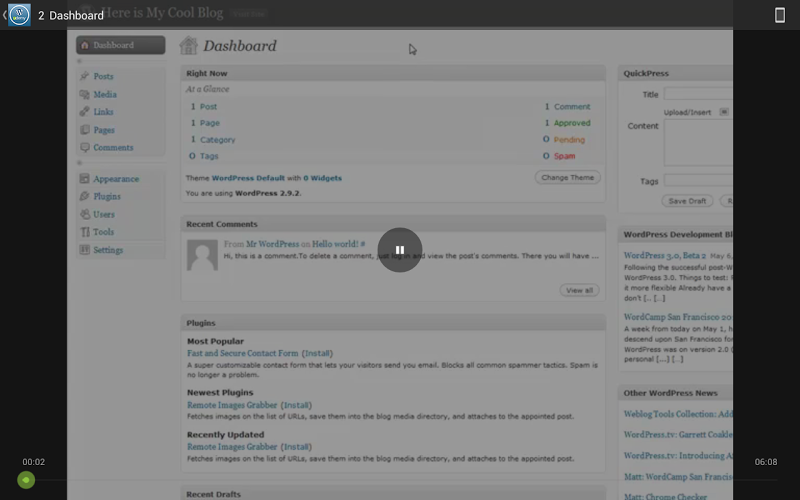Open Matt: WordCamp San Francisco news link

click(678, 477)
